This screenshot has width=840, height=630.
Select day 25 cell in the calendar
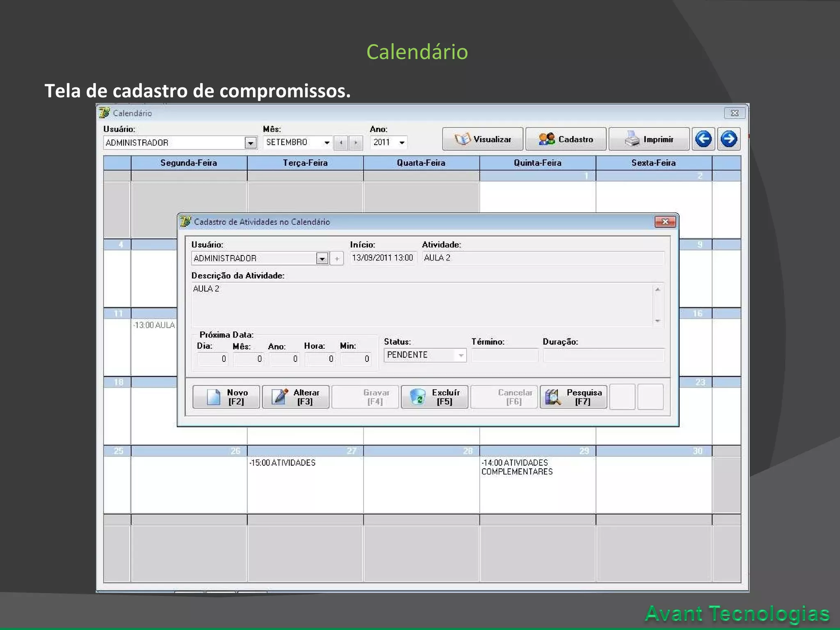117,480
